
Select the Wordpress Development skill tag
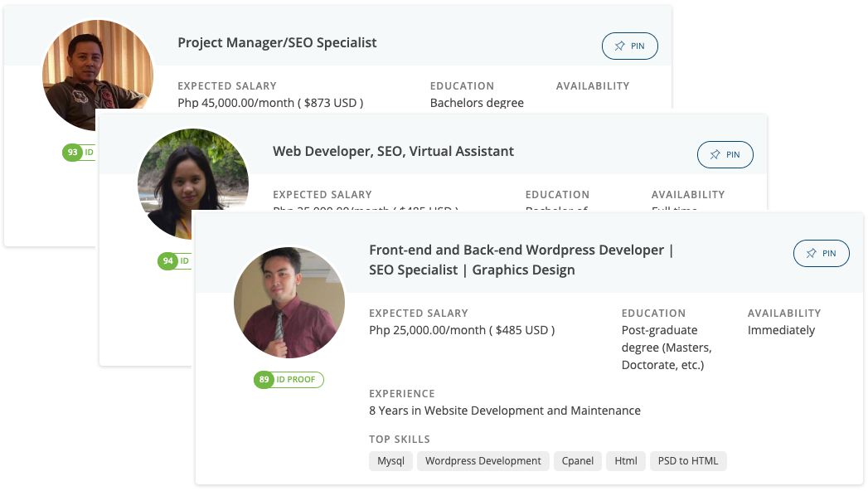[x=482, y=461]
